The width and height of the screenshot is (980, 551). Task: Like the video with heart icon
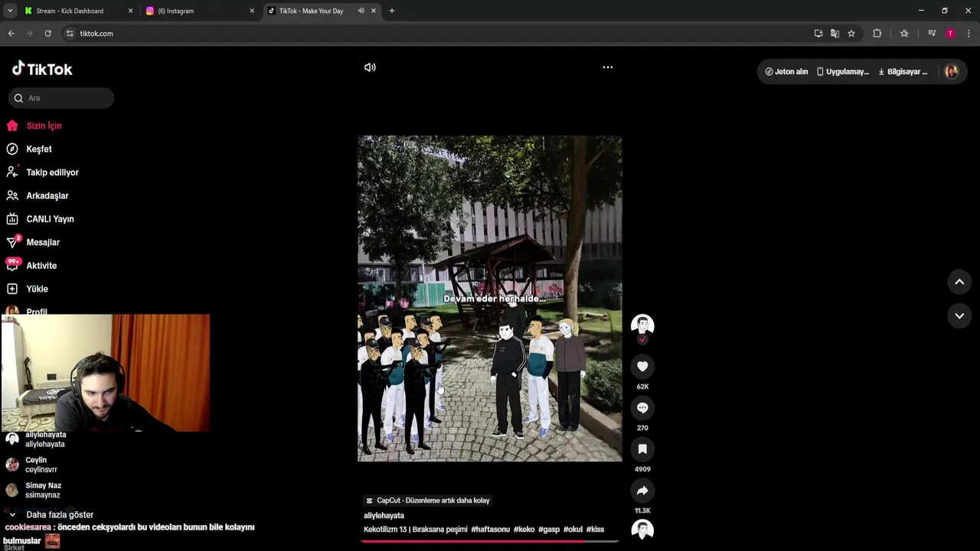[x=642, y=367]
